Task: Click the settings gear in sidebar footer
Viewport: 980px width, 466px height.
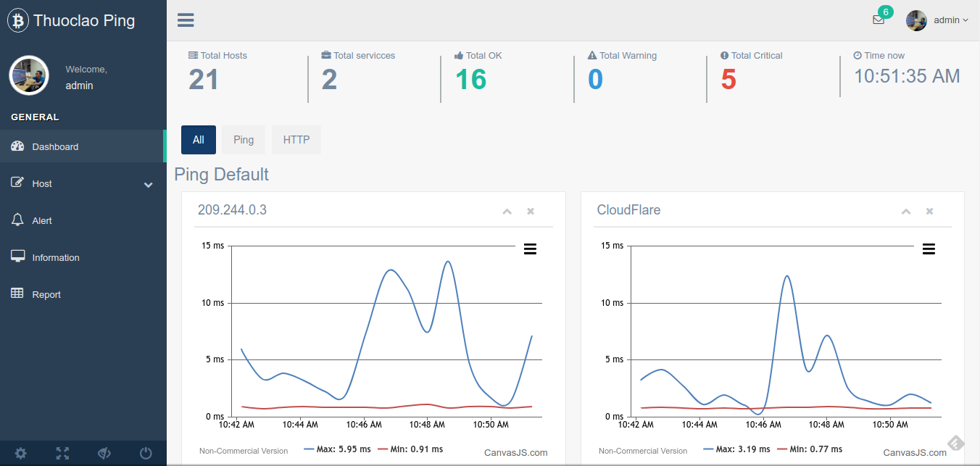Action: pyautogui.click(x=20, y=454)
